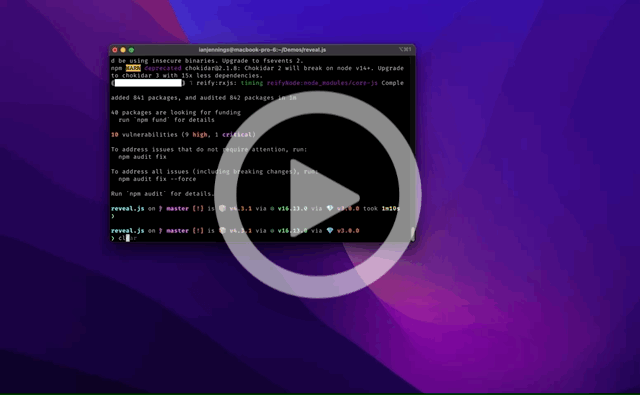
Task: Click the 'took 1m10s' prompt duration
Action: pyautogui.click(x=382, y=209)
